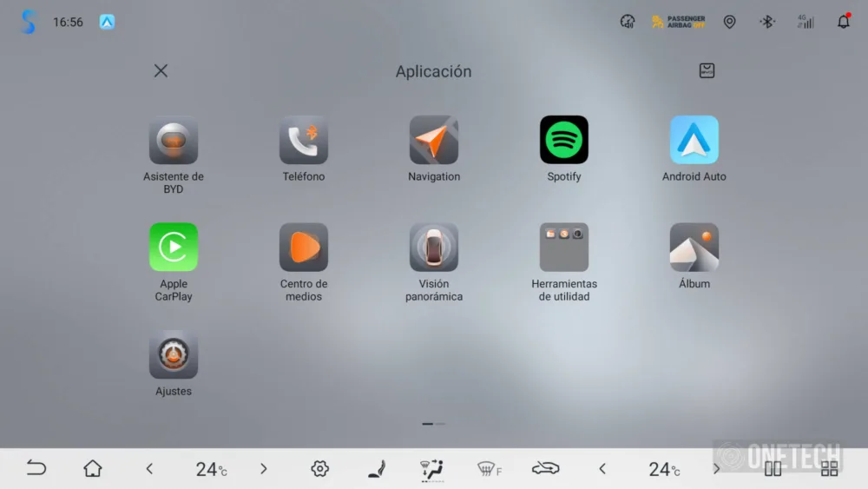Open the notifications bell

pyautogui.click(x=843, y=22)
